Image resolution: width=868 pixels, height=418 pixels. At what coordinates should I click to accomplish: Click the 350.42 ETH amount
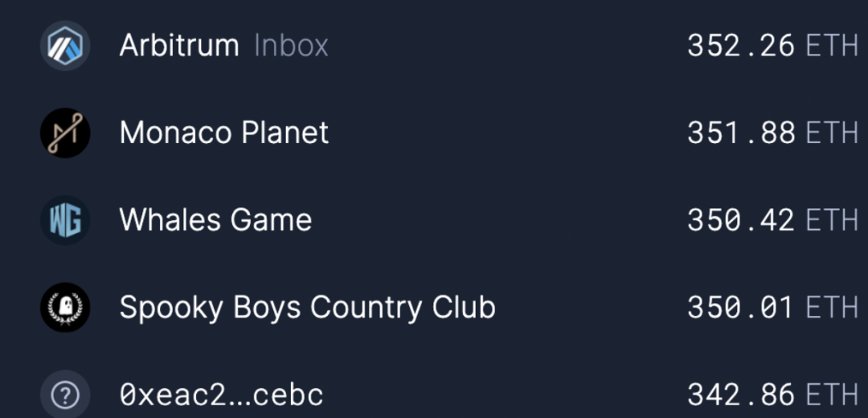click(x=773, y=220)
